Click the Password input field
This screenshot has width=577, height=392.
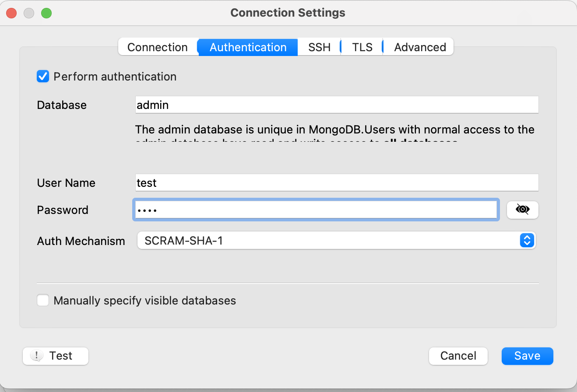tap(315, 210)
